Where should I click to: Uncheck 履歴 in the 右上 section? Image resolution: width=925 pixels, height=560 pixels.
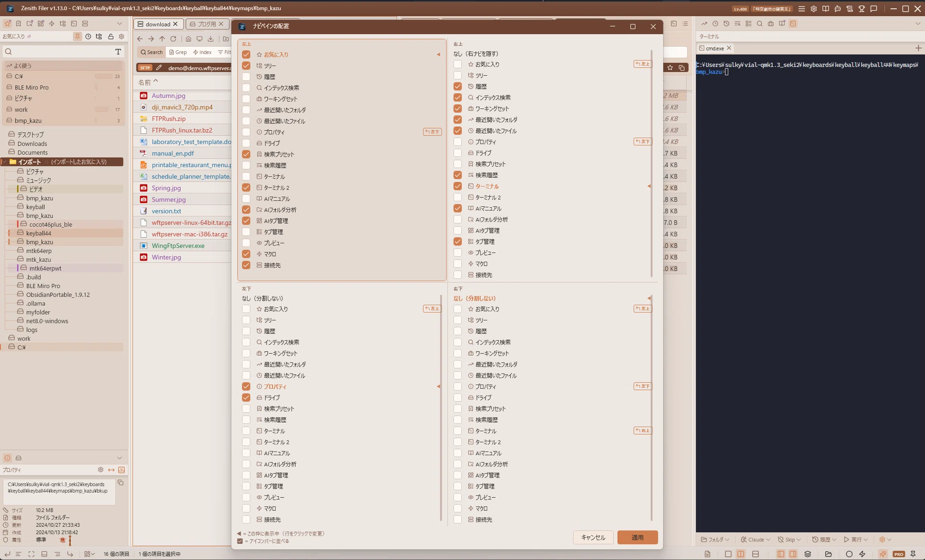pyautogui.click(x=458, y=86)
